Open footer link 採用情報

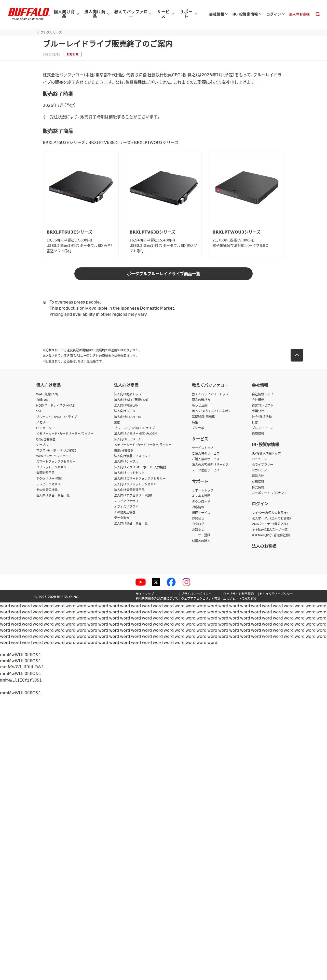(x=258, y=434)
